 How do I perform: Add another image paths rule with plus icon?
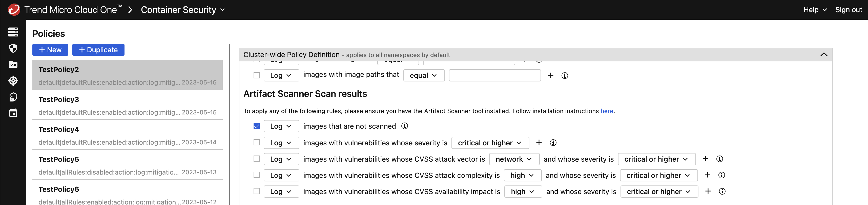click(550, 75)
